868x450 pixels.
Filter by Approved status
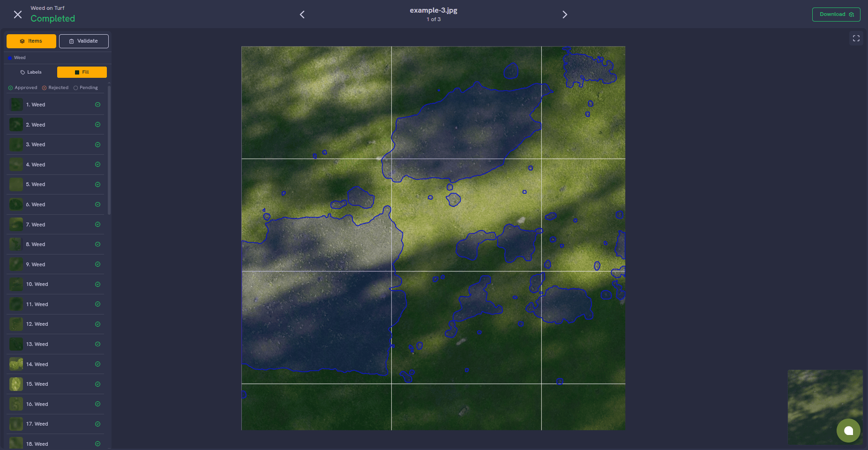22,88
